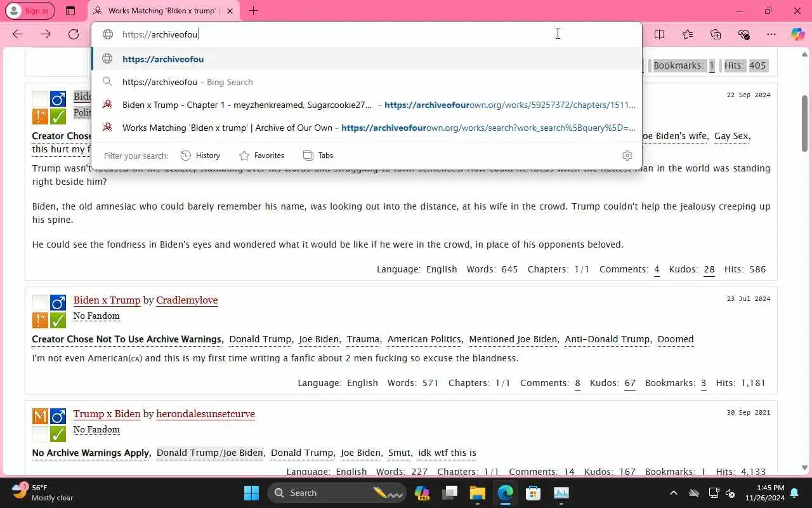Click the page's vertical scrollbar thumb
This screenshot has width=812, height=508.
[805, 124]
